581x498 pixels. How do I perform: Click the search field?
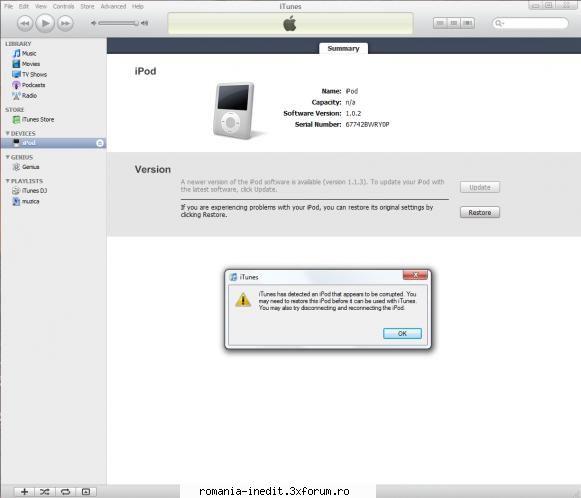click(x=530, y=23)
